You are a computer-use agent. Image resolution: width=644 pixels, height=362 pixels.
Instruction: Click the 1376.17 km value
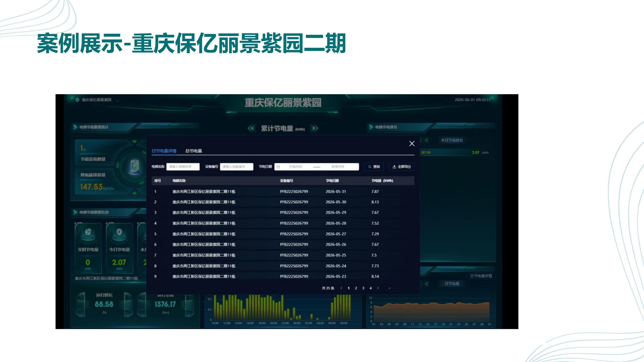[165, 304]
